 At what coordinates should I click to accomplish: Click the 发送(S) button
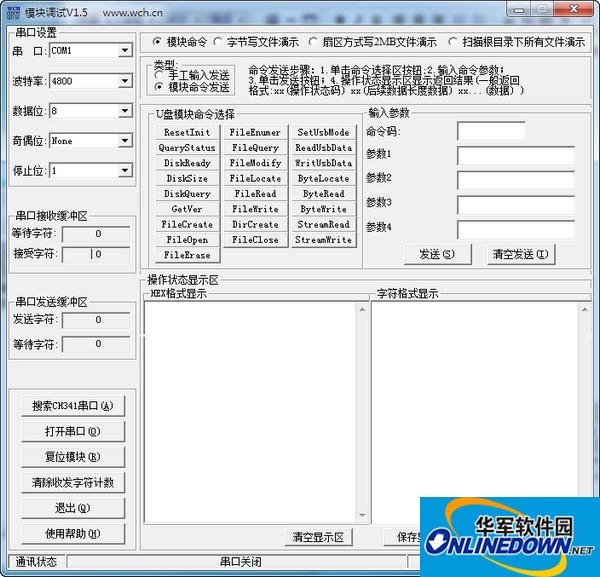click(x=437, y=254)
